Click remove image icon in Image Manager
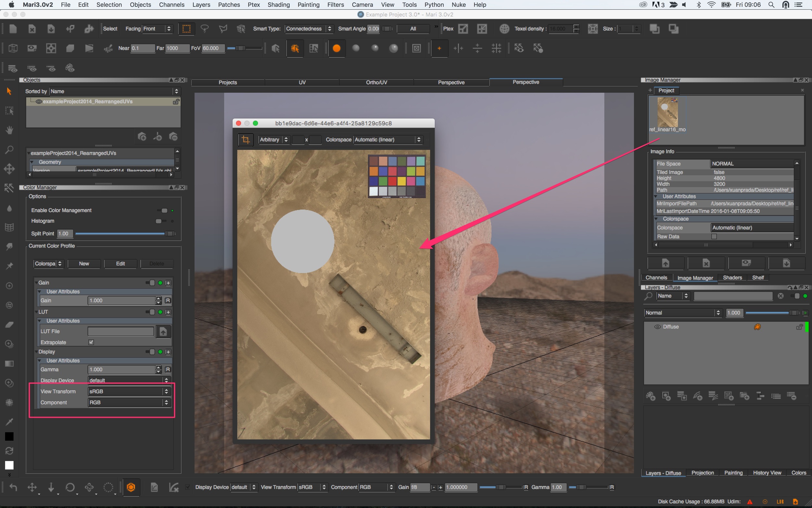The width and height of the screenshot is (812, 508). click(706, 263)
